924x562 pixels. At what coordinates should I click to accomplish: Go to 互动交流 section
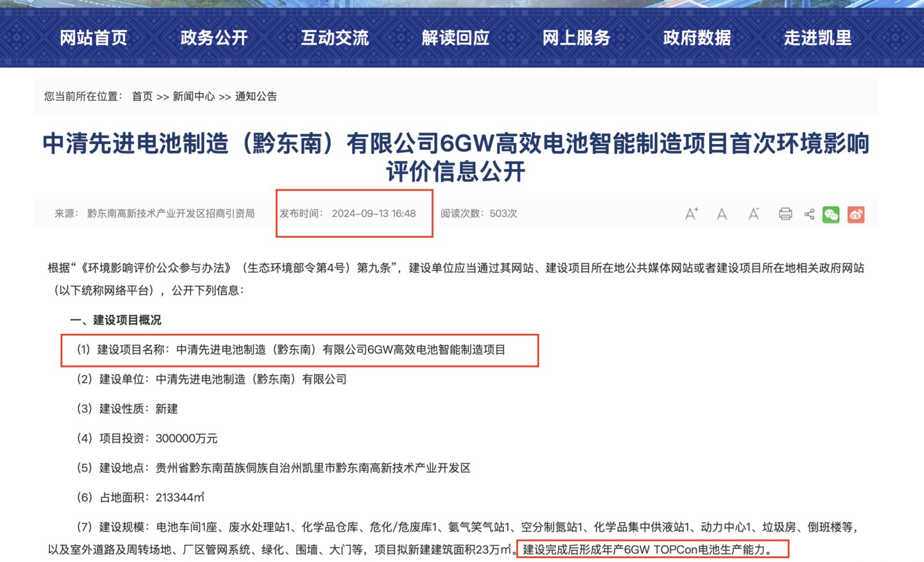(x=335, y=38)
